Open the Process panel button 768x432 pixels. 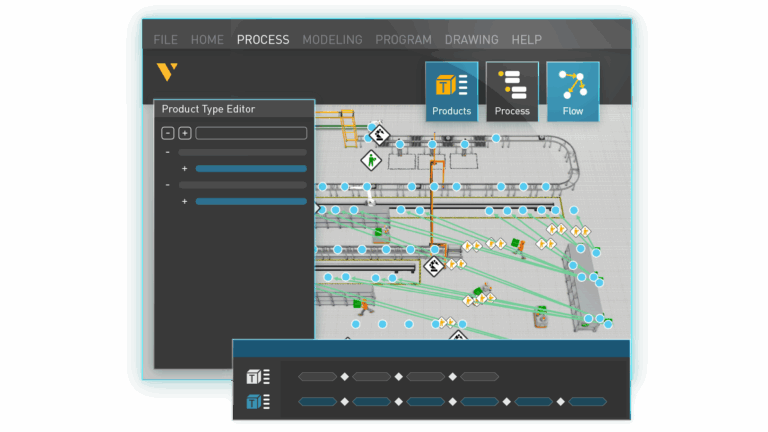click(x=512, y=91)
